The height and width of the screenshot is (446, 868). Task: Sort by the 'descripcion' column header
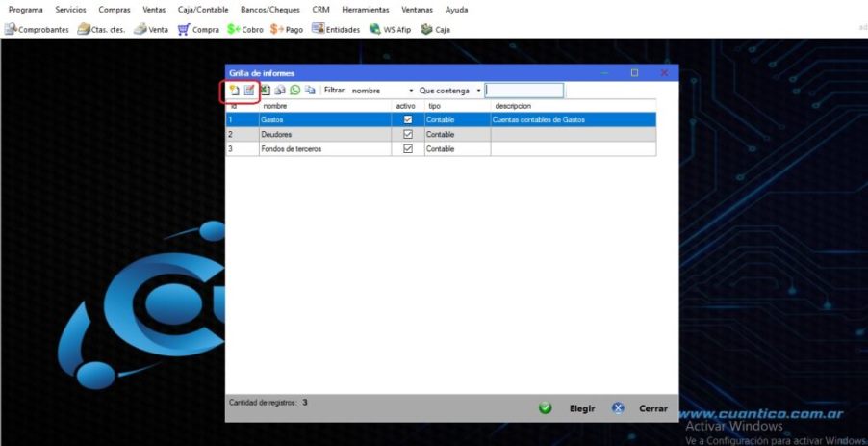point(574,105)
